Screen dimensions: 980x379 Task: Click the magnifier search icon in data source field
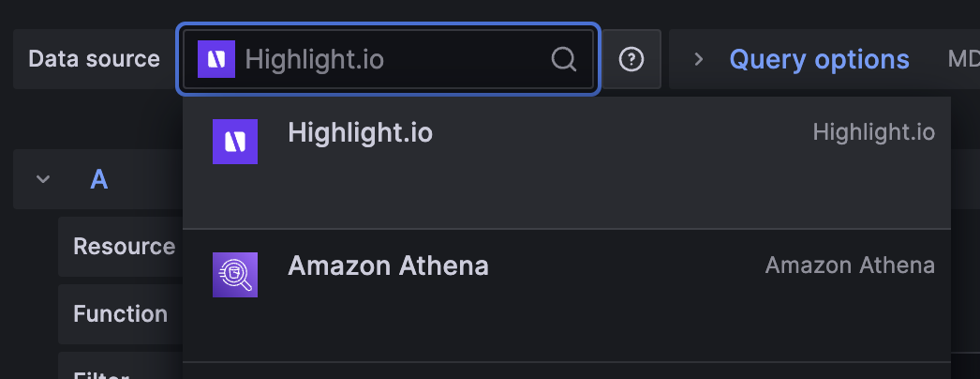(563, 60)
